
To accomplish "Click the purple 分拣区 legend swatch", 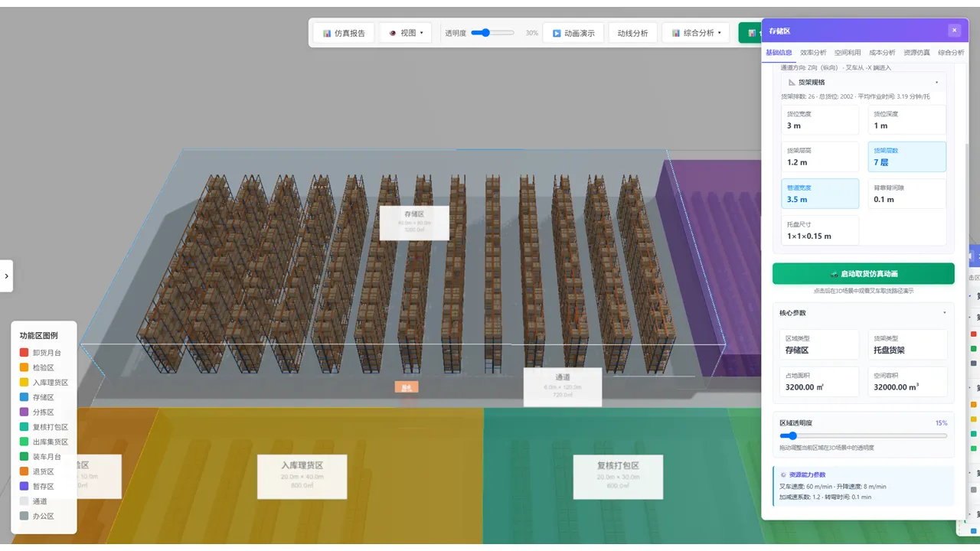I will (x=24, y=412).
